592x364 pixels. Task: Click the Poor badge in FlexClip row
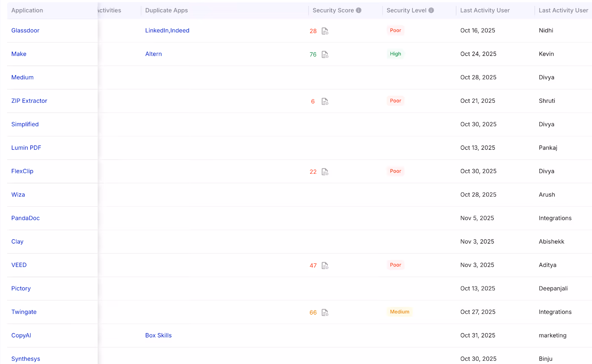tap(396, 171)
